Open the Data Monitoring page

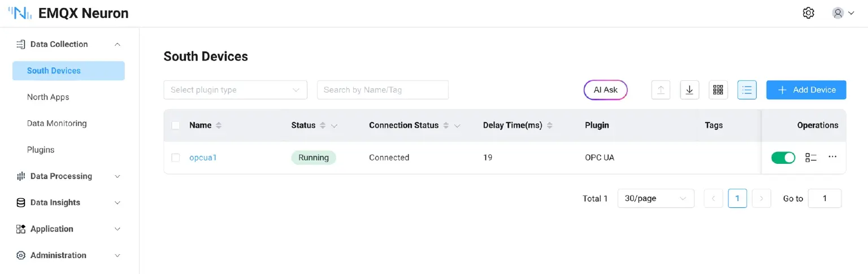(57, 123)
